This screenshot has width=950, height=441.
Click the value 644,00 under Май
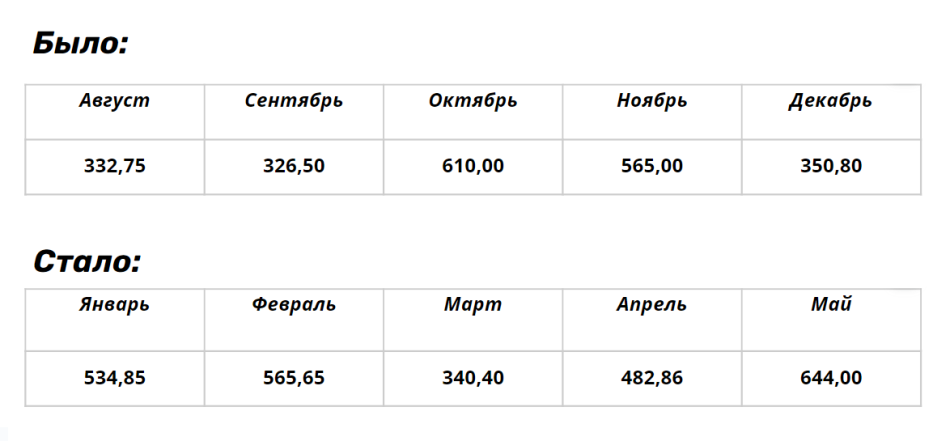pos(830,378)
